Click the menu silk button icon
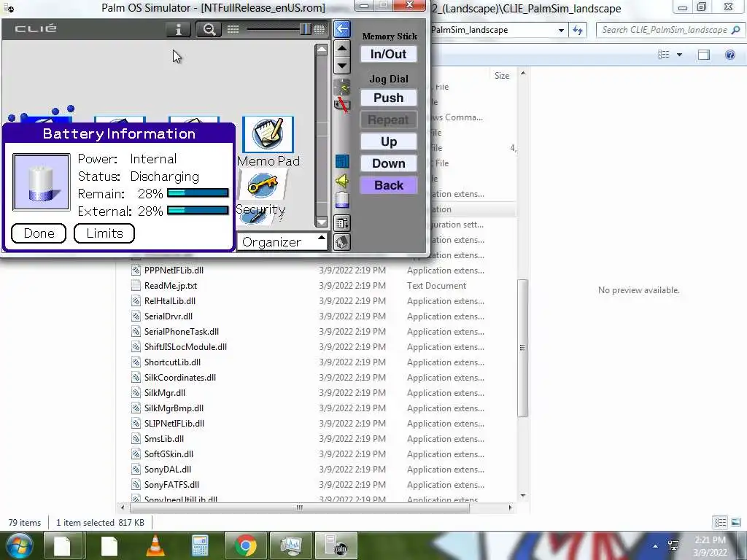The height and width of the screenshot is (560, 747). point(342,223)
